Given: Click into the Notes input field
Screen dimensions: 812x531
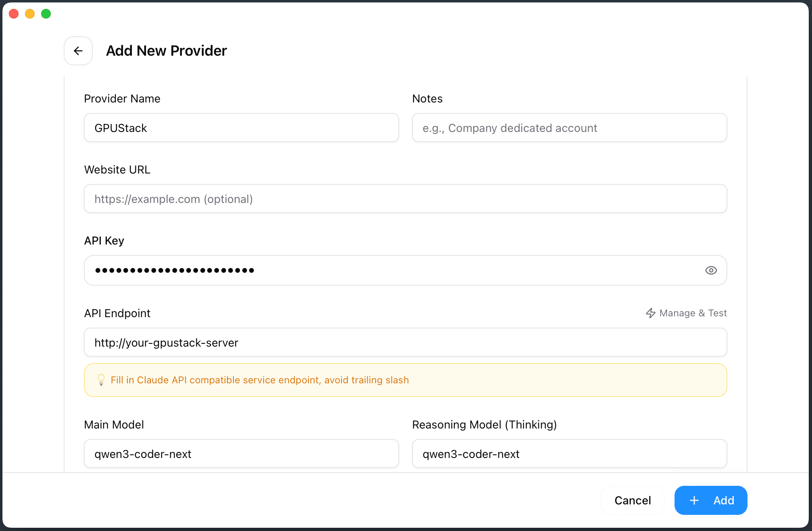Looking at the screenshot, I should pos(569,128).
